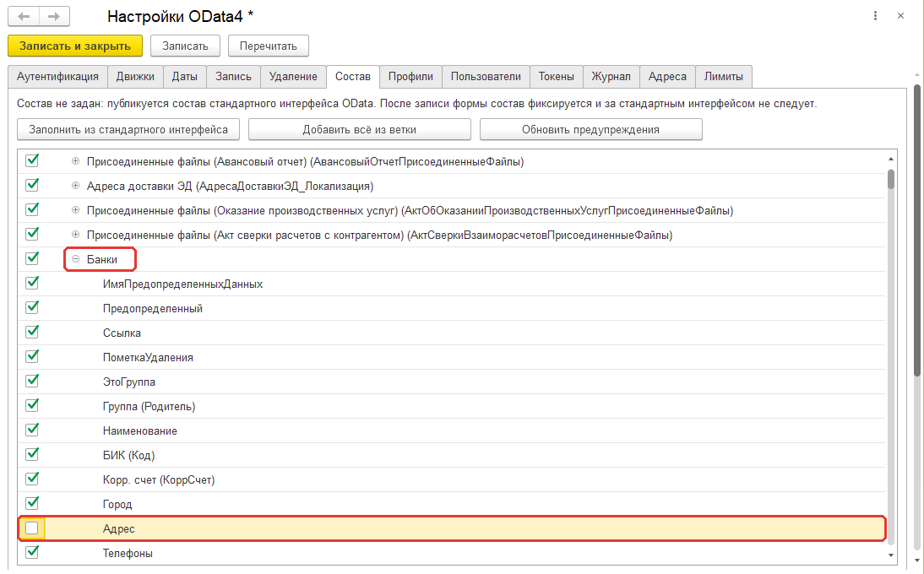
Task: Click the tree list scrollbar thumb
Action: 891,179
